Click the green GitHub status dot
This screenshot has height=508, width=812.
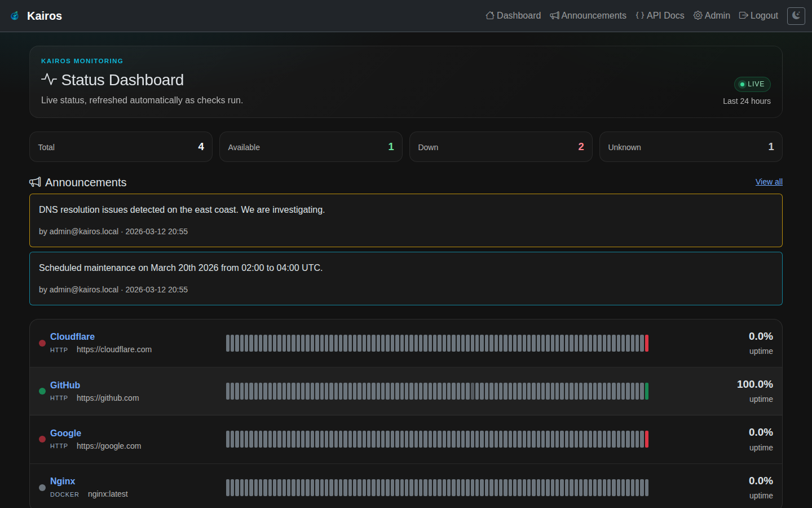pyautogui.click(x=42, y=391)
